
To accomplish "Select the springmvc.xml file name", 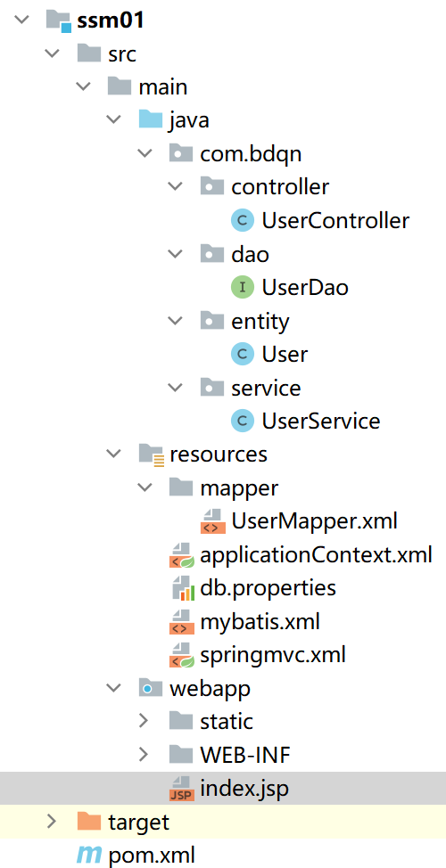I will coord(273,655).
